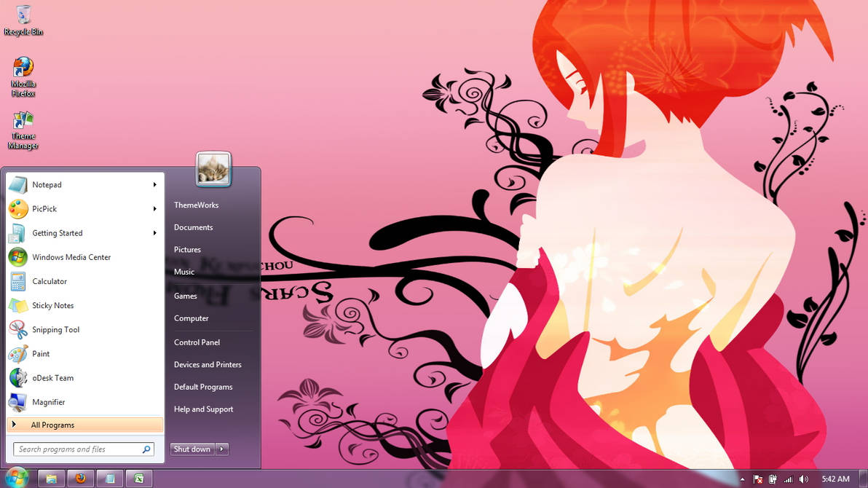Open Documents from Start menu
868x488 pixels.
[x=193, y=227]
